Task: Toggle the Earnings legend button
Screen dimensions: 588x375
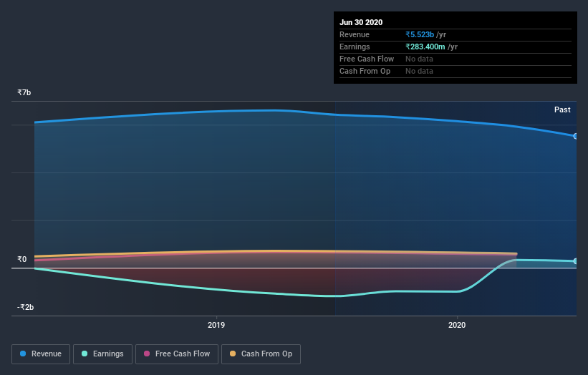Action: (x=102, y=354)
